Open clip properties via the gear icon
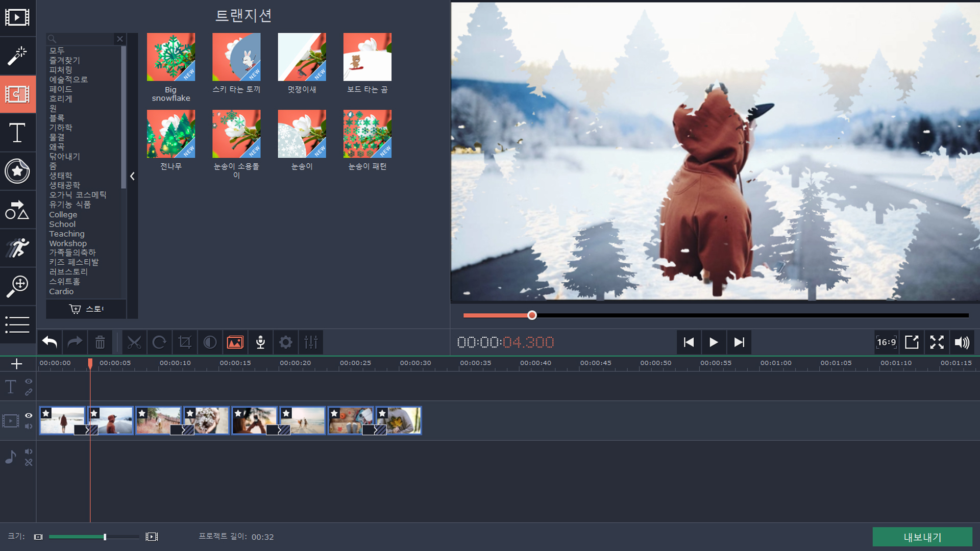This screenshot has height=551, width=980. pos(286,342)
